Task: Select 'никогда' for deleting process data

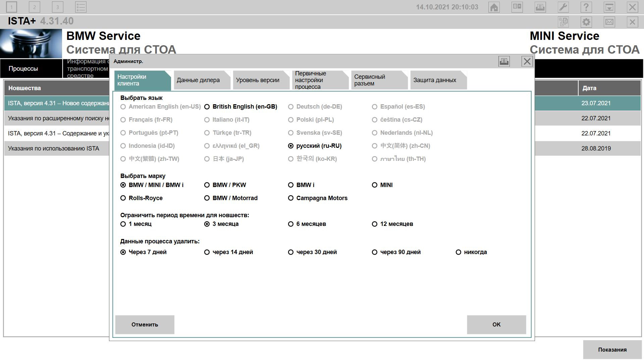Action: (x=459, y=252)
